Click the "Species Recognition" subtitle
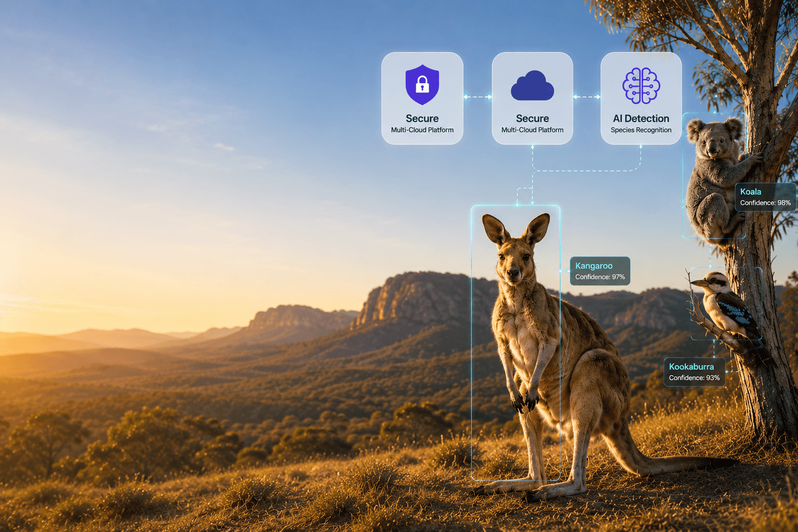This screenshot has width=798, height=532. click(x=641, y=130)
